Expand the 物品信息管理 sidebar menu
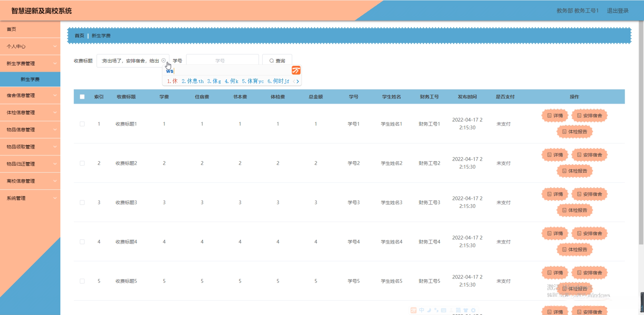The height and width of the screenshot is (315, 644). click(30, 130)
